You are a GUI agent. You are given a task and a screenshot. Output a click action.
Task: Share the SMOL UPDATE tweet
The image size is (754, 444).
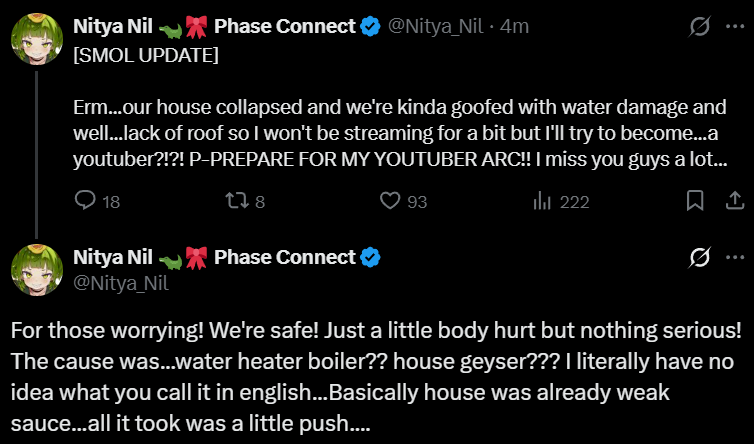pyautogui.click(x=735, y=201)
